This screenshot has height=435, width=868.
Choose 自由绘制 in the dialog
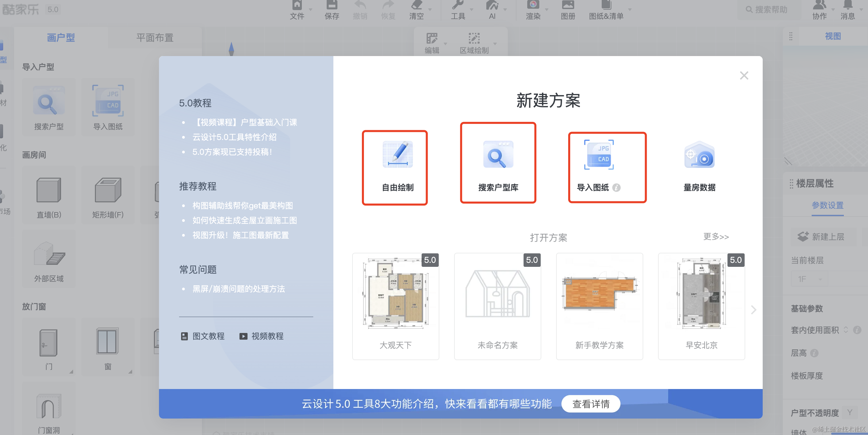(x=397, y=167)
